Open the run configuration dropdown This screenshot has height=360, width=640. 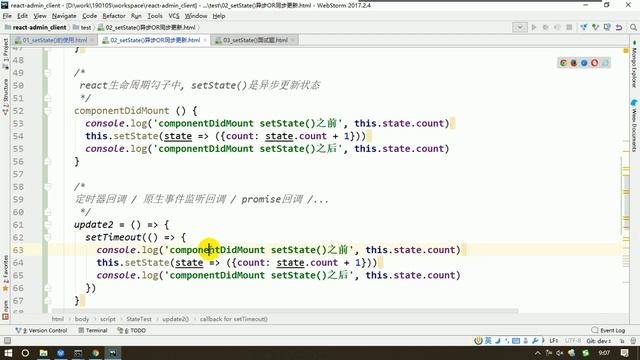[520, 27]
